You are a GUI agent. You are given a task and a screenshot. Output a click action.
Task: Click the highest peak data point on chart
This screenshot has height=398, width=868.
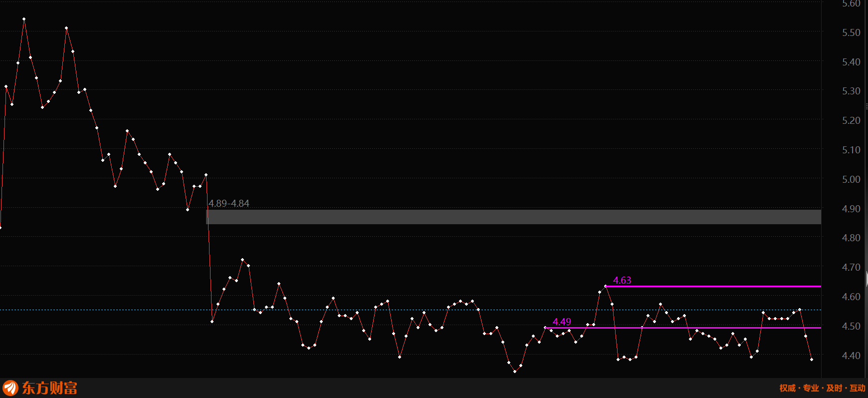pyautogui.click(x=24, y=19)
